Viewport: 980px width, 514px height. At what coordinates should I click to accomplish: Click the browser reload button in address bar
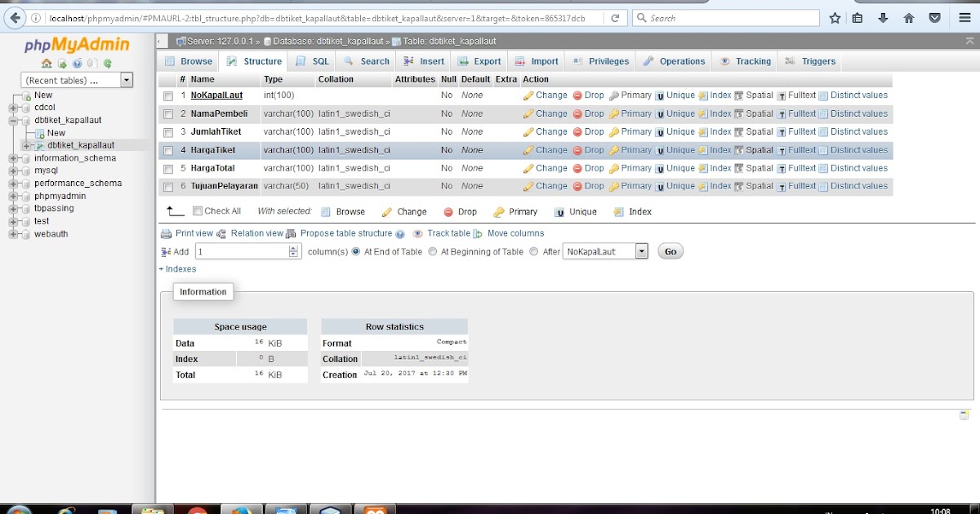point(615,18)
